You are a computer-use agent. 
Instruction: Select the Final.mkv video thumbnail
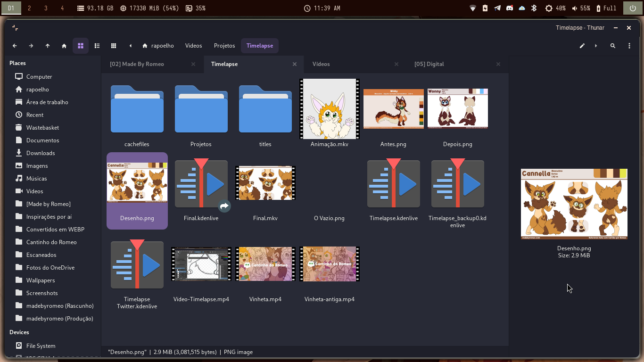[x=265, y=183]
